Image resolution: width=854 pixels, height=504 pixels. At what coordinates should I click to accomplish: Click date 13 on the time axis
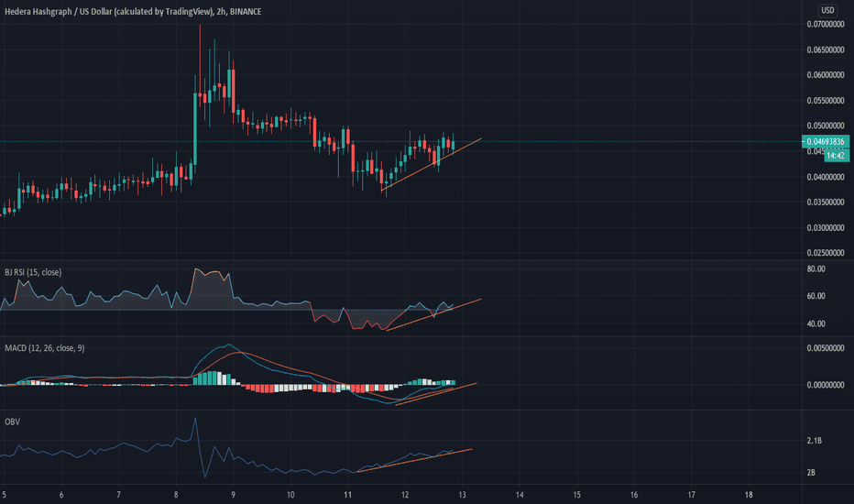pos(463,495)
